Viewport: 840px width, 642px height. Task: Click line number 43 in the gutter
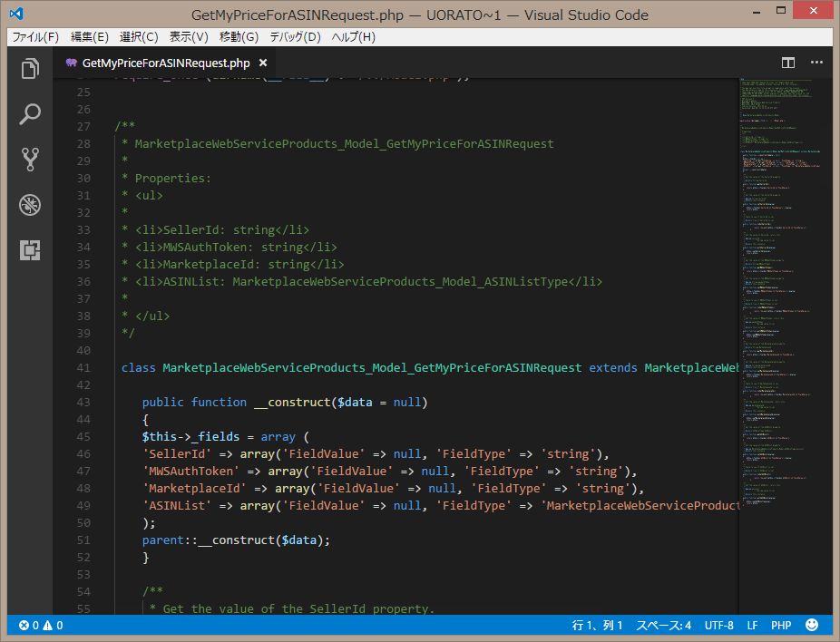click(x=83, y=402)
